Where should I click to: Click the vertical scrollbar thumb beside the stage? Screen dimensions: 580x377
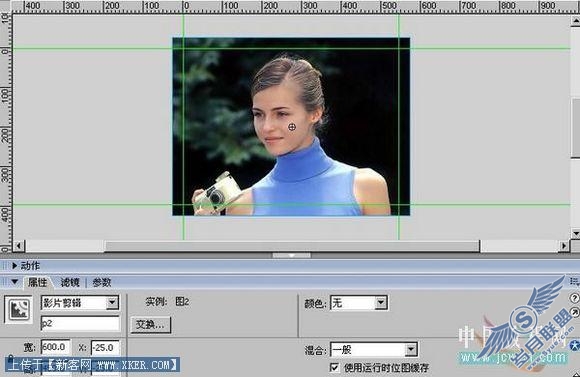(x=576, y=128)
